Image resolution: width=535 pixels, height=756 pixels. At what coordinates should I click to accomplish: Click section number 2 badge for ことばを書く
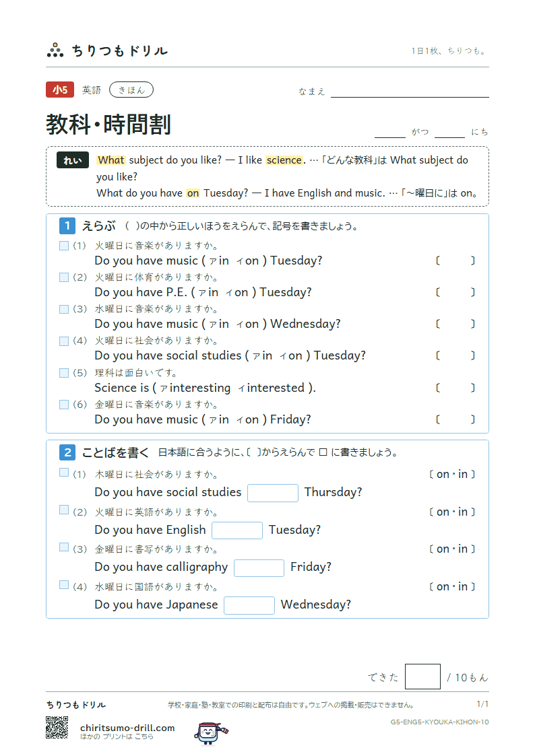pos(67,452)
